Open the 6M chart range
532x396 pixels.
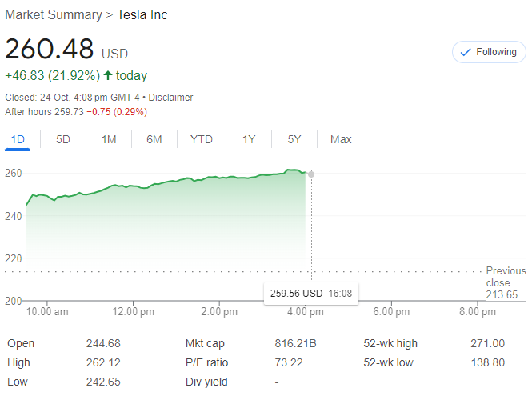[x=154, y=139]
